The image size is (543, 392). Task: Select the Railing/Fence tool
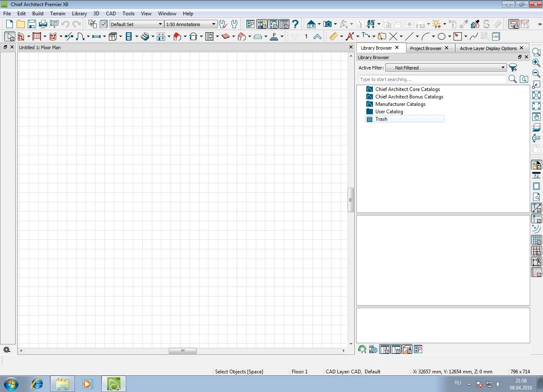37,36
